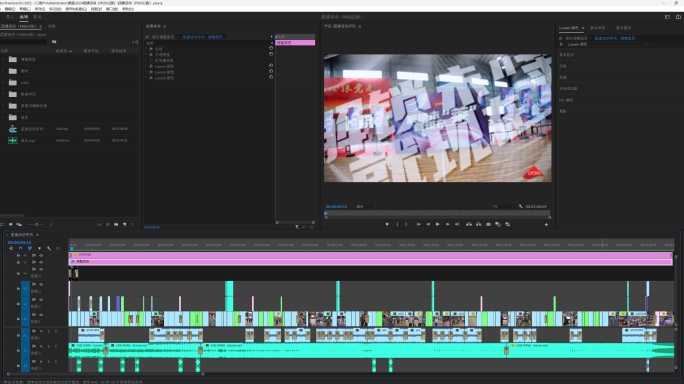Toggle nest-insert sequence mode icon
The image size is (684, 384).
pyautogui.click(x=11, y=248)
